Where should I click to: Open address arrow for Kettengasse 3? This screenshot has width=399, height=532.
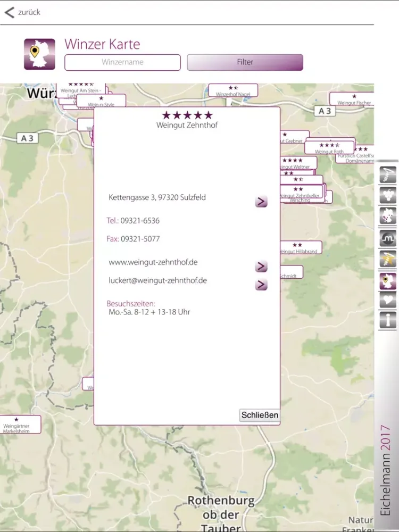(261, 202)
